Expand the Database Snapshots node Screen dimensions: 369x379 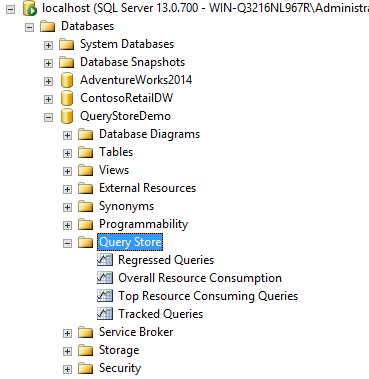tap(48, 63)
